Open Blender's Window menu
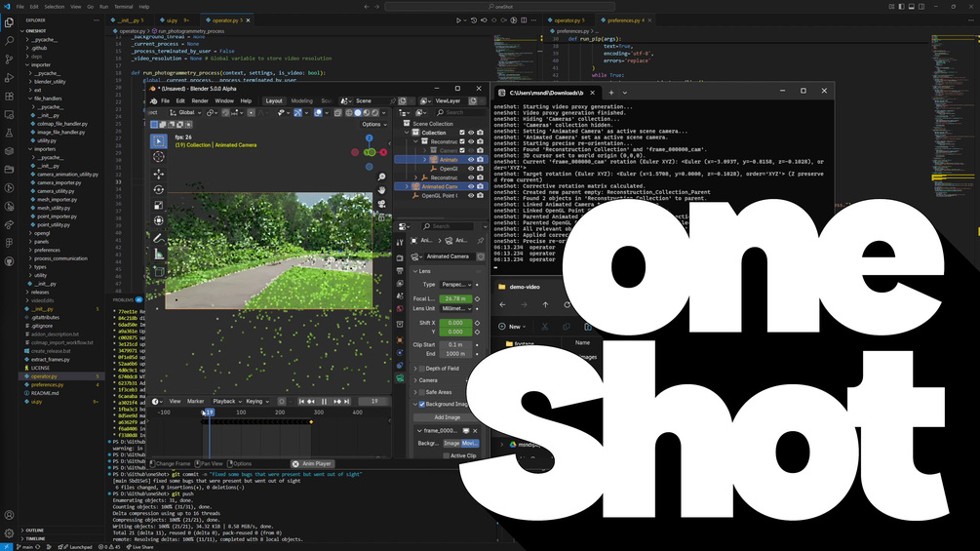Viewport: 980px width, 551px height. (223, 100)
